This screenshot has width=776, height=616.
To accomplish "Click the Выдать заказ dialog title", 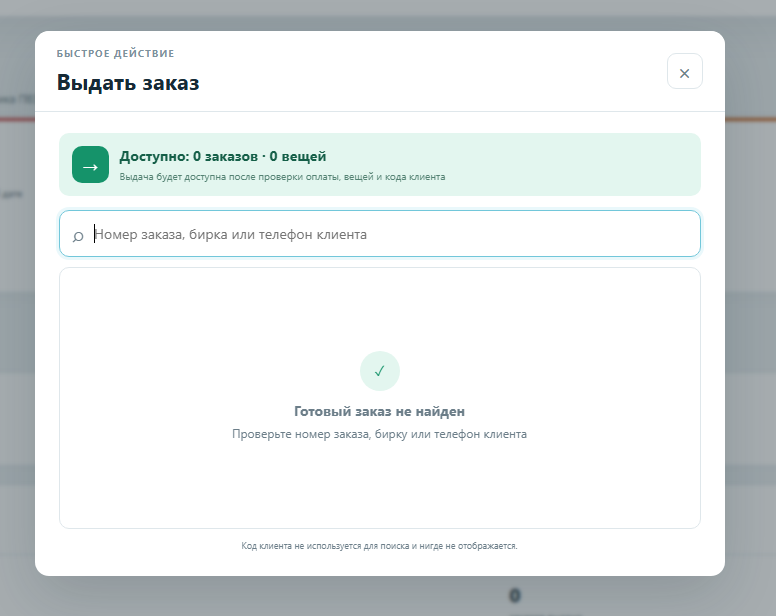I will tap(128, 83).
